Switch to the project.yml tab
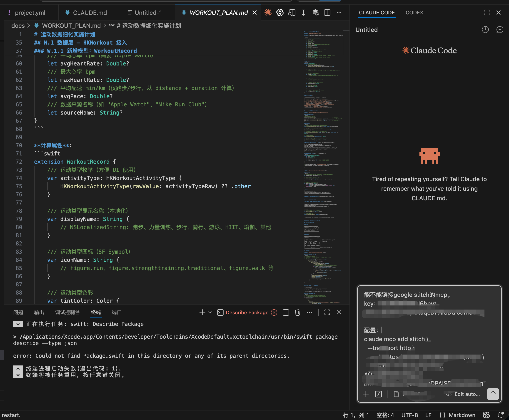This screenshot has height=420, width=509. click(30, 12)
